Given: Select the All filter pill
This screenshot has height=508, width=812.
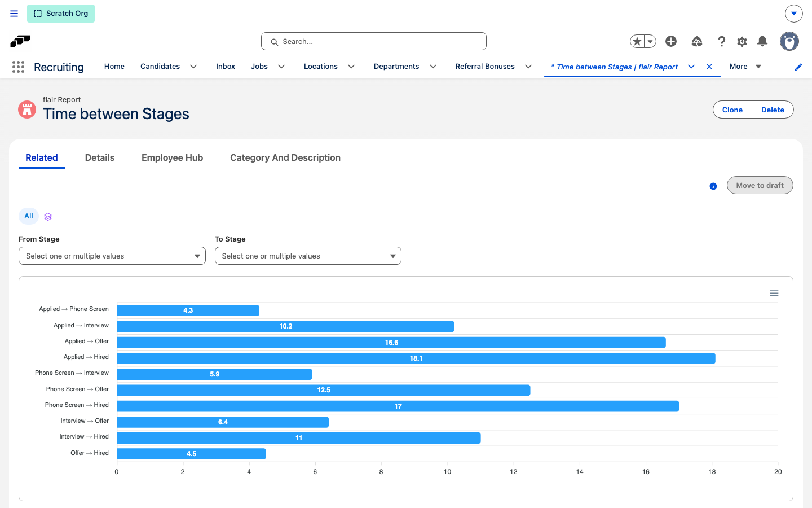Looking at the screenshot, I should pyautogui.click(x=29, y=216).
